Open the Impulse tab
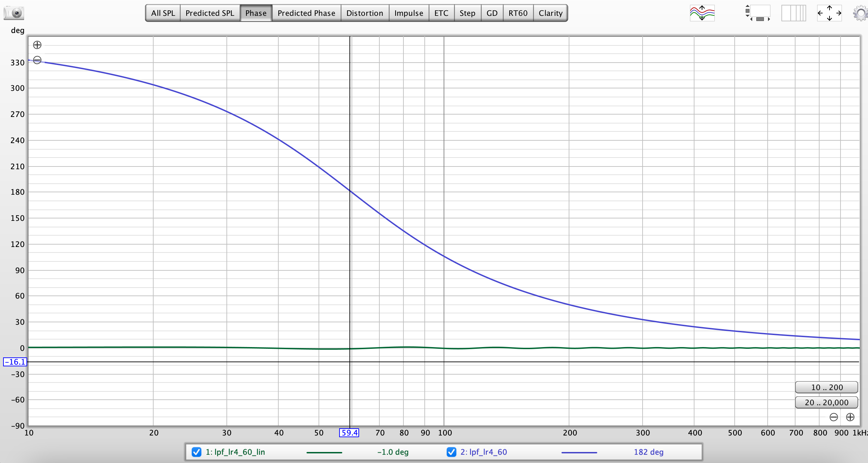 [x=409, y=13]
